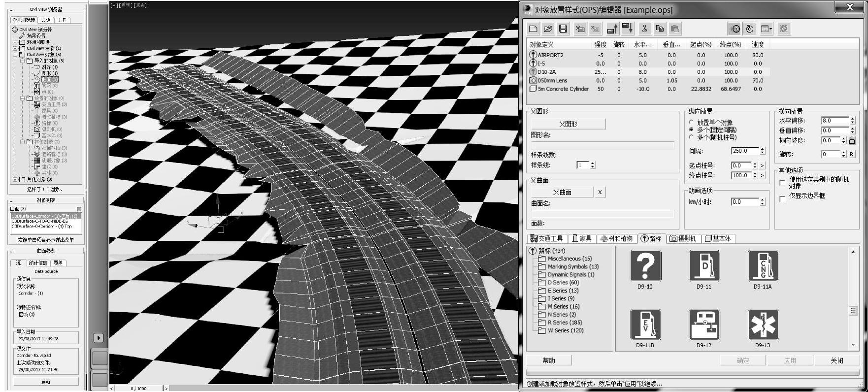The height and width of the screenshot is (392, 868).
Task: Save the current OPS style
Action: [x=563, y=29]
